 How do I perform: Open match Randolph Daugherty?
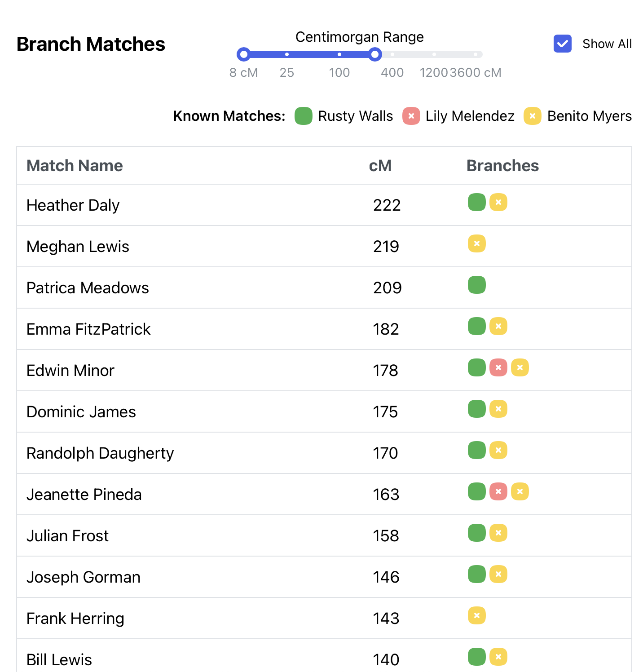pos(100,453)
